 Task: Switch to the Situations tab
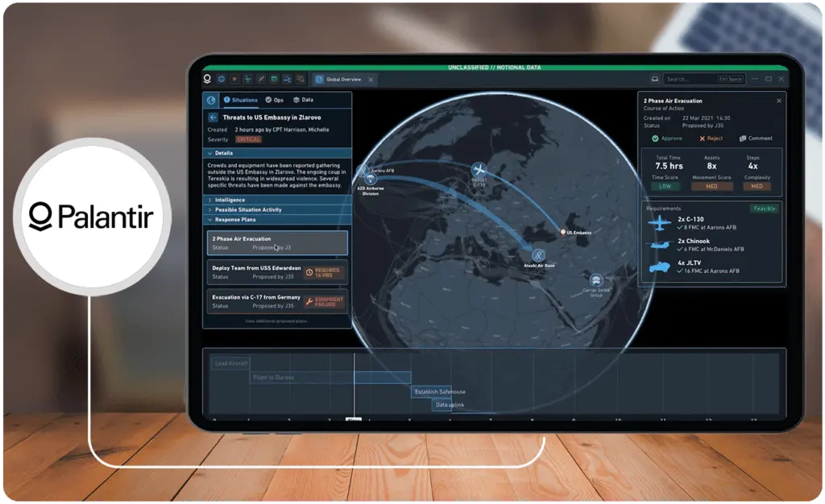(x=240, y=100)
